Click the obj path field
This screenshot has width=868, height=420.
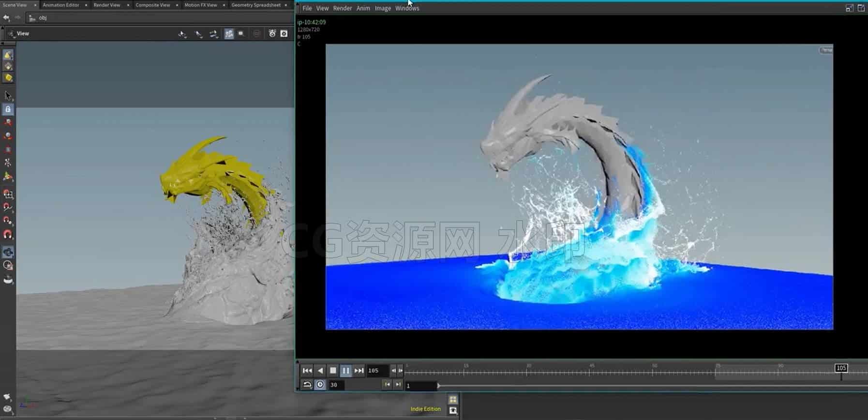point(160,18)
